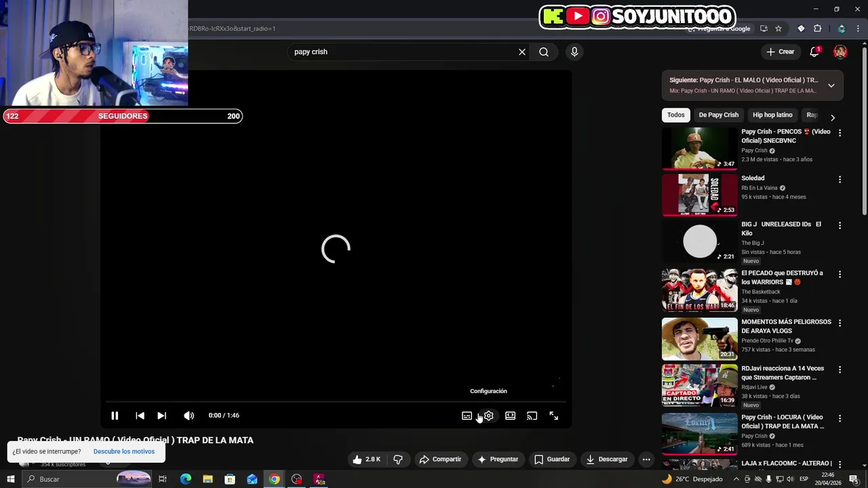Open the 'Descubre los motivos' link
The height and width of the screenshot is (488, 868).
124,451
